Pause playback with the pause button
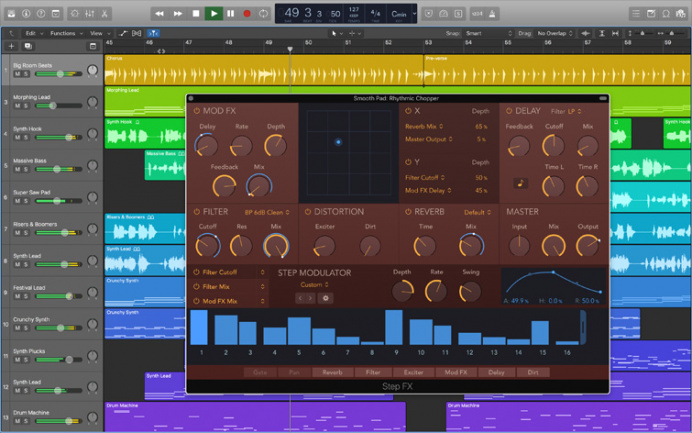 [230, 14]
